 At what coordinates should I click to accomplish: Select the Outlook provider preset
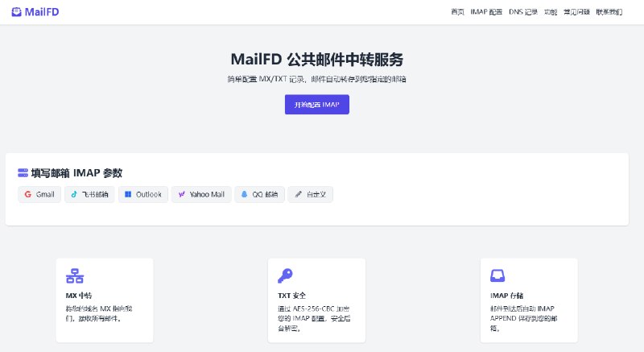pos(143,194)
